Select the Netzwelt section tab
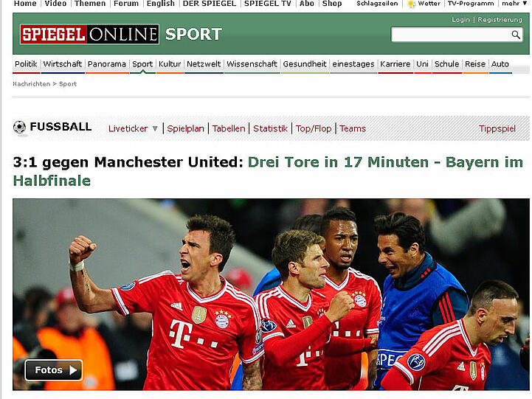Screen dimensions: 532x399 coord(204,64)
